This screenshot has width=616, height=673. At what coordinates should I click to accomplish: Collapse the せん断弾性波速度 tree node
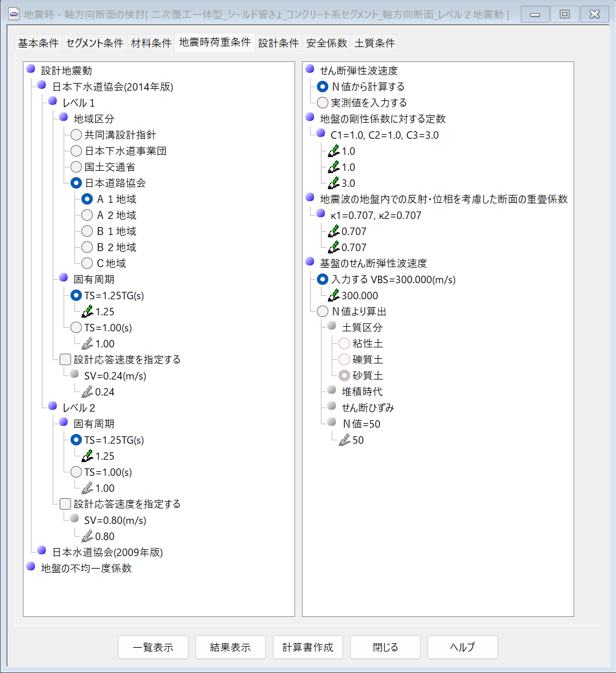tap(310, 70)
